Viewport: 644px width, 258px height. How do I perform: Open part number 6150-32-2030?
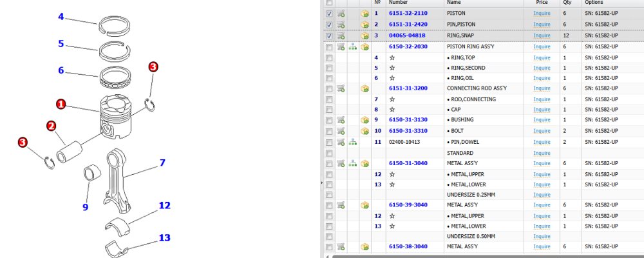click(408, 46)
